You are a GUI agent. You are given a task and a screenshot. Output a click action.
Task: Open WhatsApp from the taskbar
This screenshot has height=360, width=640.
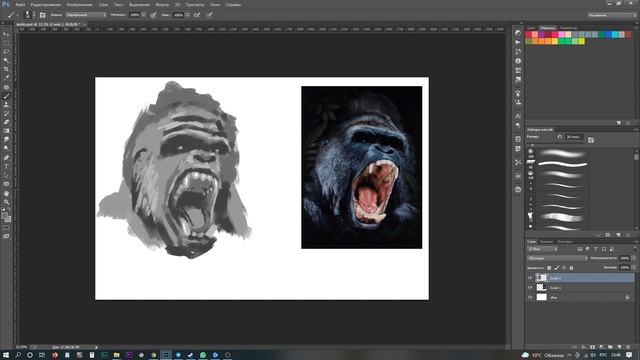point(203,355)
